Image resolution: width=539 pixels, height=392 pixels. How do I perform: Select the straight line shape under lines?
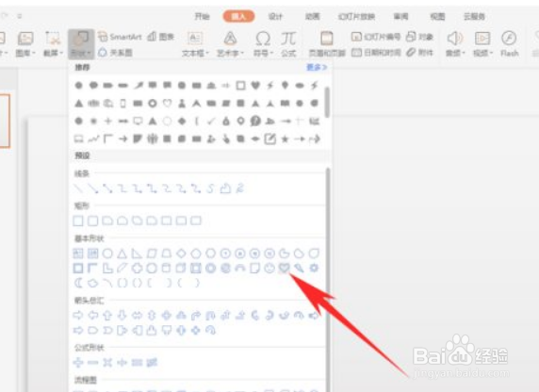[78, 188]
